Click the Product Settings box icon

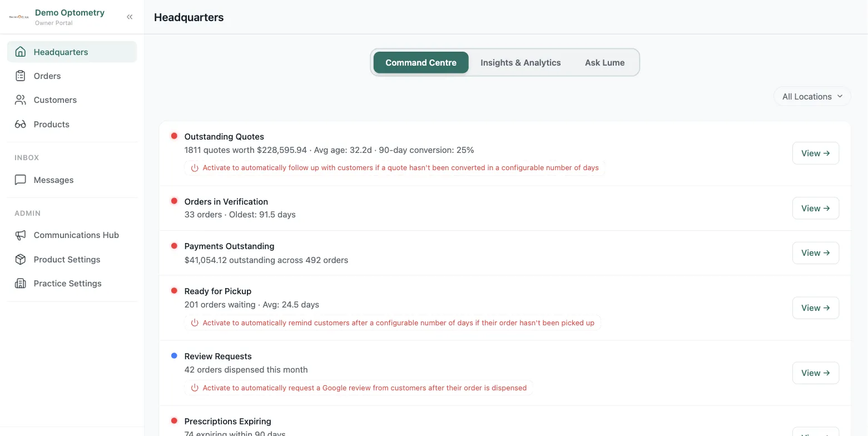click(21, 259)
